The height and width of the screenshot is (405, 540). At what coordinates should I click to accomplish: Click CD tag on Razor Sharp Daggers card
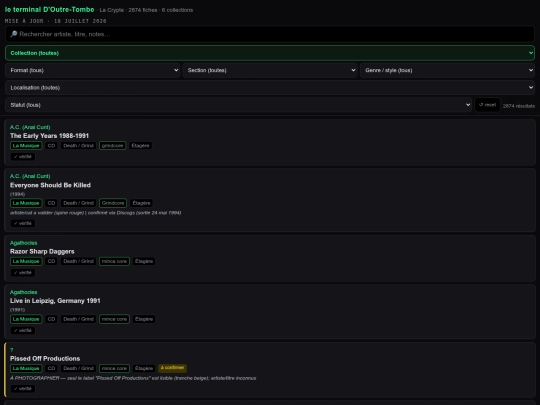tap(51, 261)
